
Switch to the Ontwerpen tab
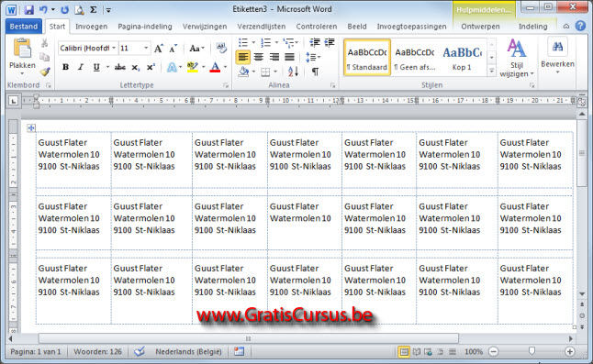click(x=480, y=27)
